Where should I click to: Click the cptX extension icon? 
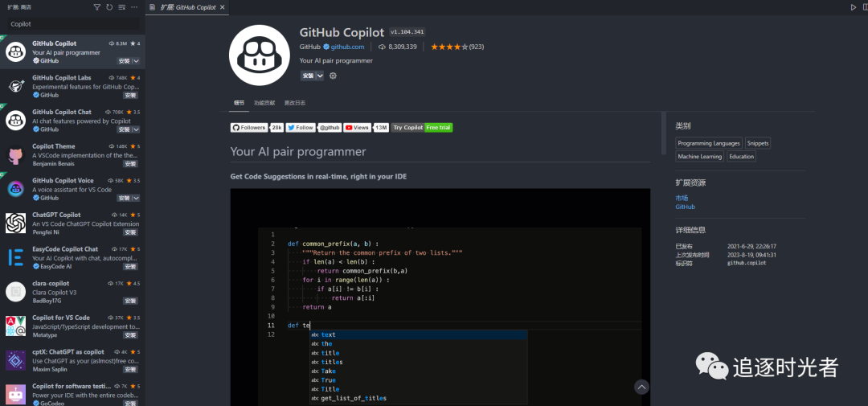click(15, 361)
